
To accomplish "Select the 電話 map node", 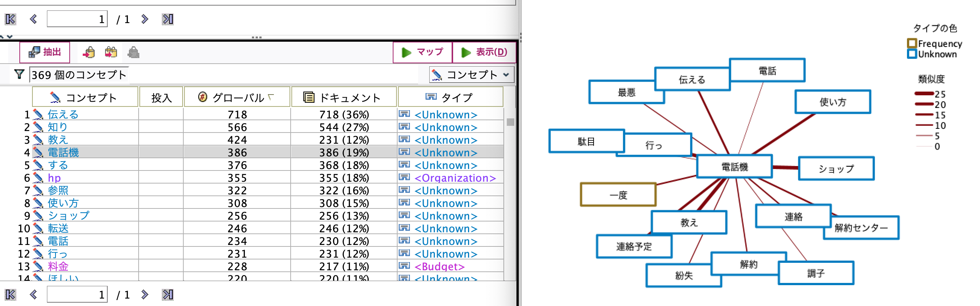I will 767,70.
